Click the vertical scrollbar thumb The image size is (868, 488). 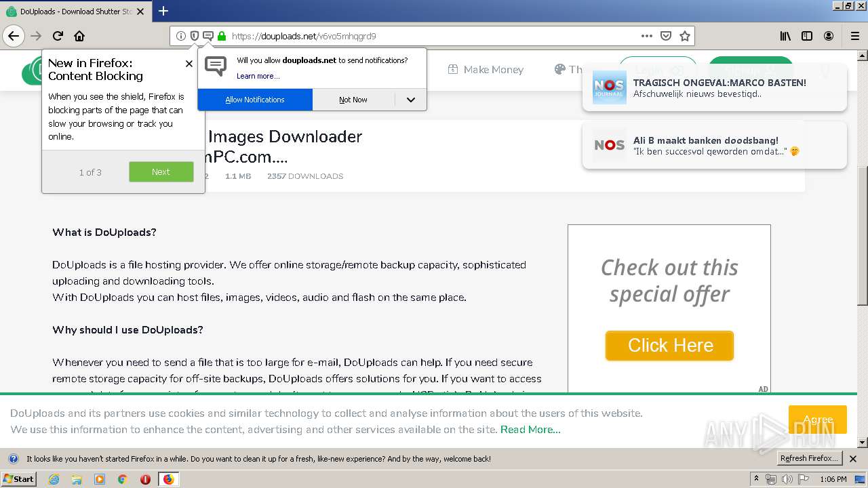tap(862, 235)
